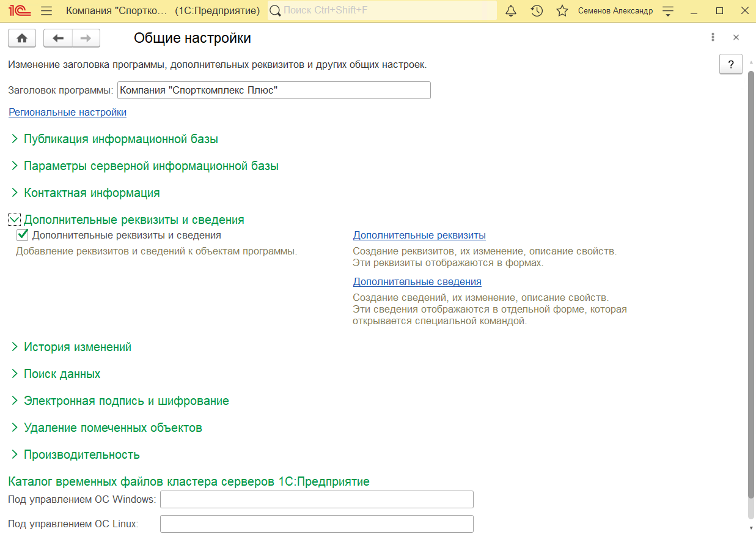Open help with the question mark button

click(731, 64)
